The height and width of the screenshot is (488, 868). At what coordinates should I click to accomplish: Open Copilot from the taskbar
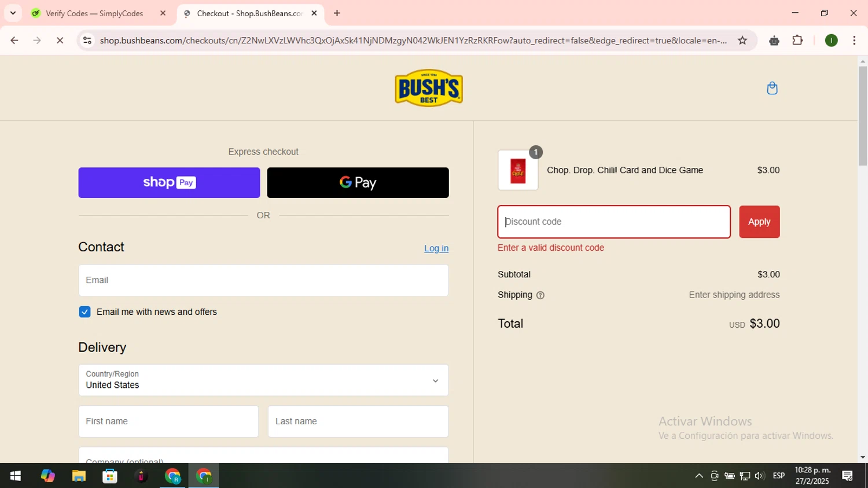(47, 476)
